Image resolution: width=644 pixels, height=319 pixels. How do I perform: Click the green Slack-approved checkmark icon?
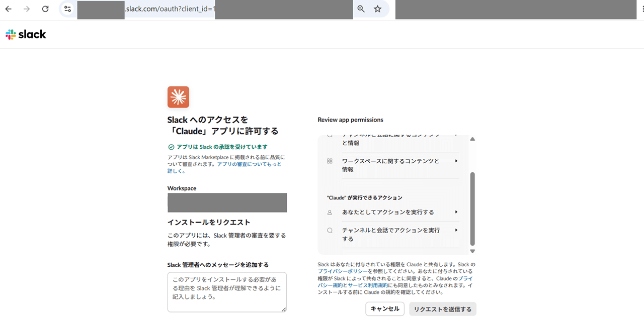[171, 147]
